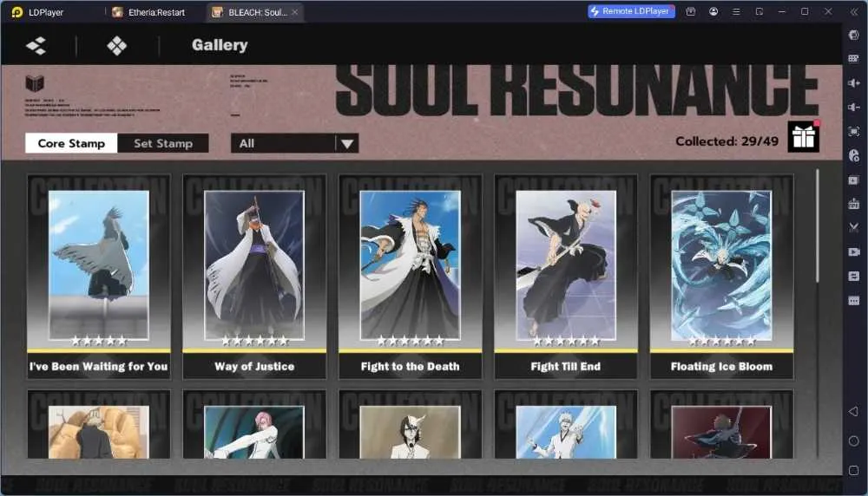Open the four-diamond menu icon beside Gallery
The image size is (868, 496).
[x=116, y=45]
